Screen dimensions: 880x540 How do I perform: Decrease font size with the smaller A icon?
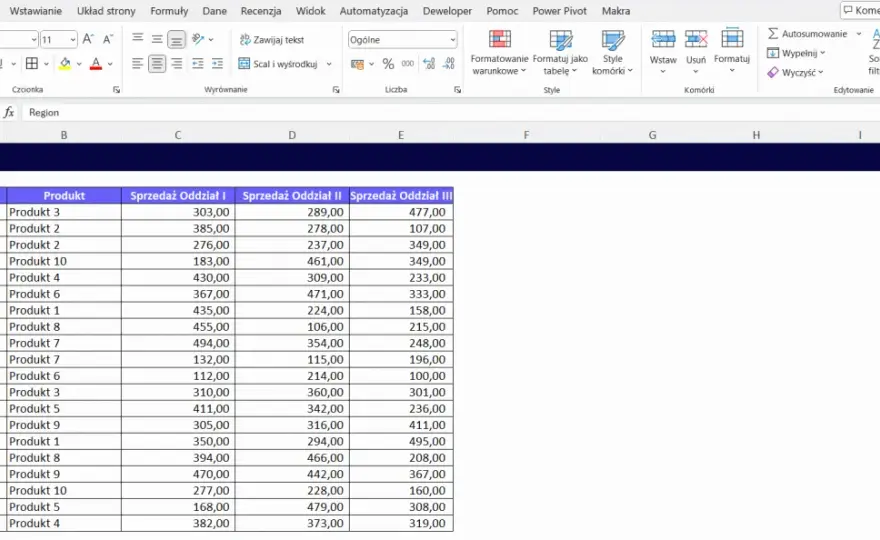click(x=108, y=39)
